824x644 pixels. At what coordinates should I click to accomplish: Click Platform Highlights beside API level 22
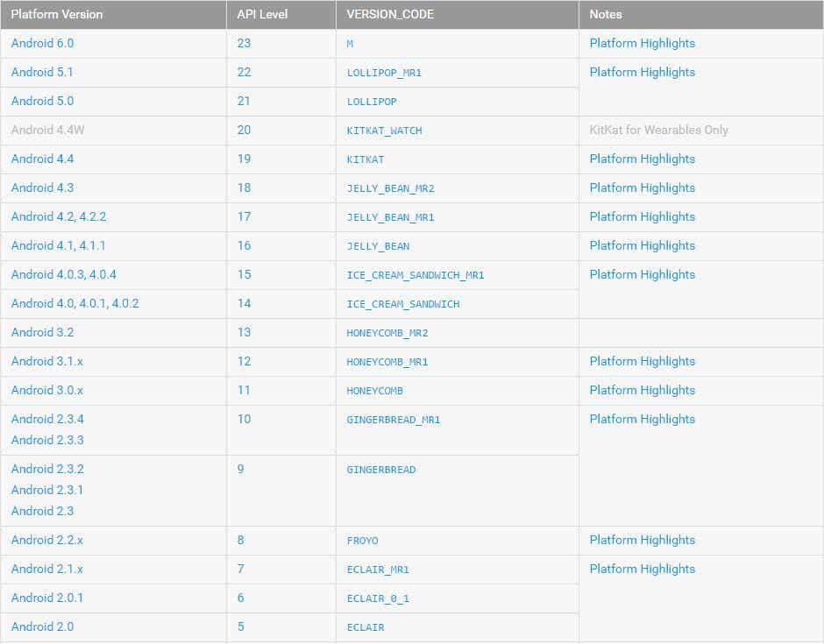(642, 72)
